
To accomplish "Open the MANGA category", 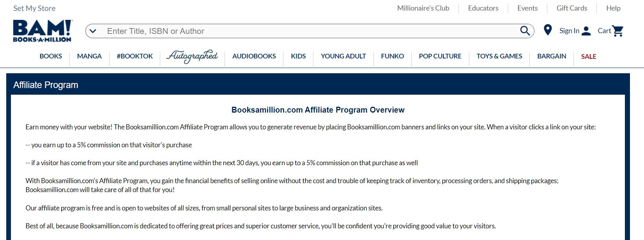I will pyautogui.click(x=89, y=56).
